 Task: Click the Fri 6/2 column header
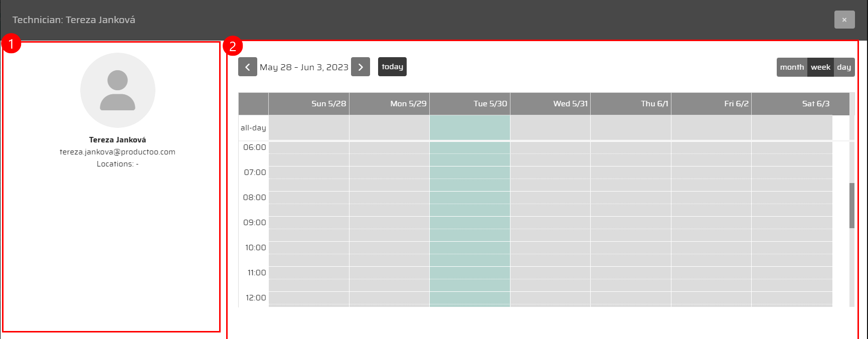(x=736, y=104)
